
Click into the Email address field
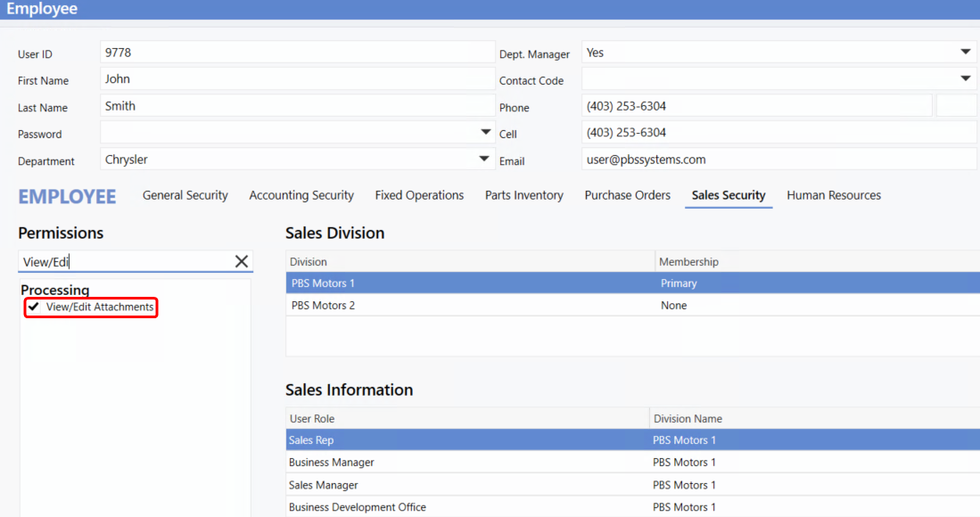(x=778, y=160)
